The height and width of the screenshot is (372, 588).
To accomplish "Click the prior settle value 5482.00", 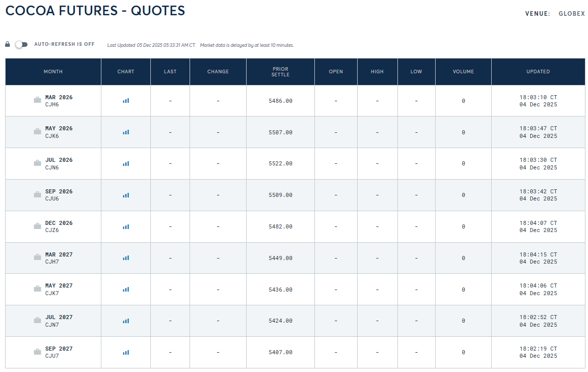I will tap(281, 226).
